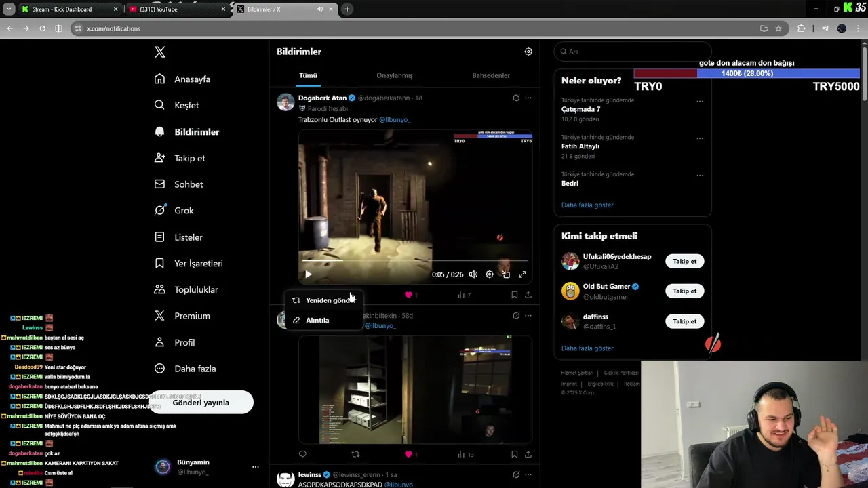This screenshot has width=868, height=488.
Task: Open more options for Çatışmada 7 trend
Action: coord(700,102)
